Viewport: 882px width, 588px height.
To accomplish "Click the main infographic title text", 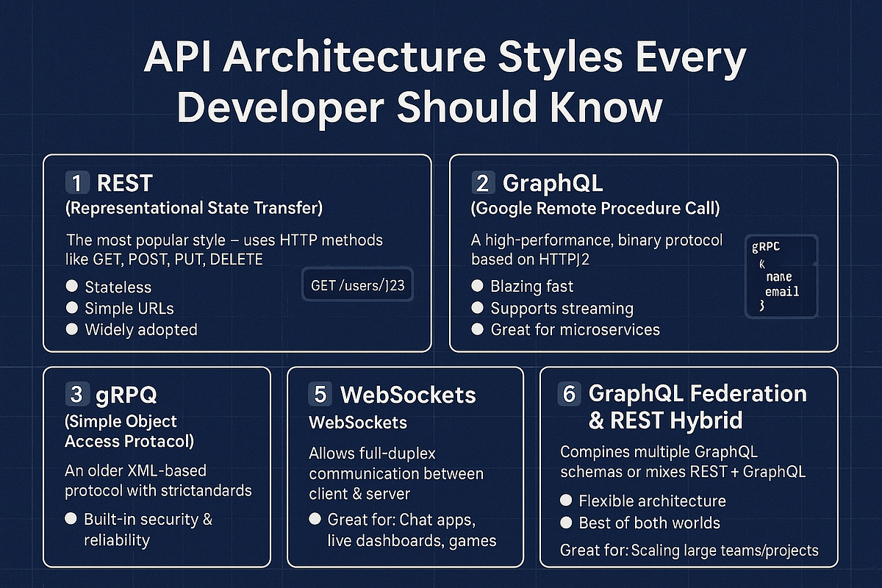I will click(441, 81).
